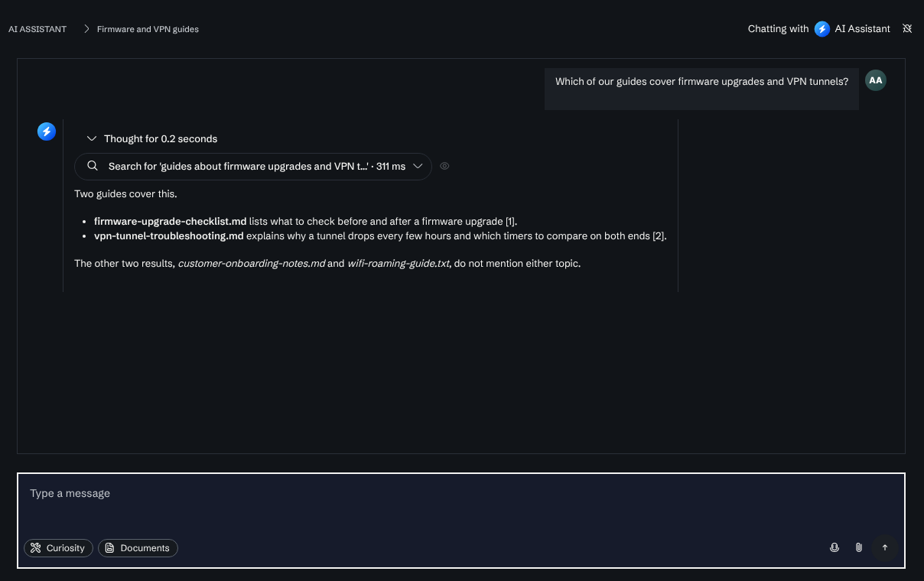Click firmware-upgrade-checklist.md file name
The image size is (924, 581).
(170, 221)
